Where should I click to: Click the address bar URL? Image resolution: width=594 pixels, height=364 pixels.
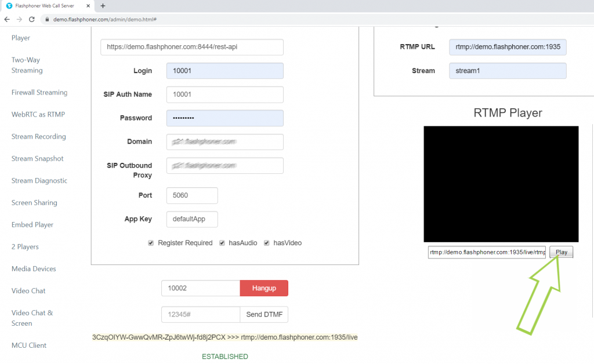[104, 19]
